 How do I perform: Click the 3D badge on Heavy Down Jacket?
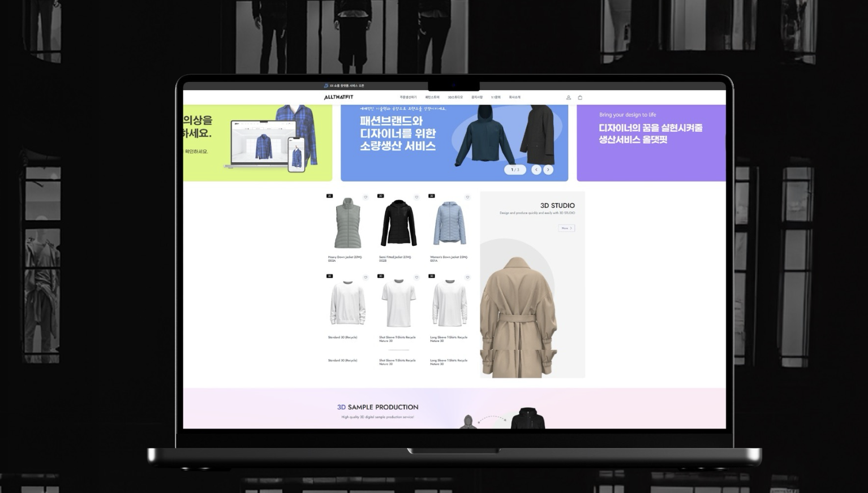pos(330,196)
